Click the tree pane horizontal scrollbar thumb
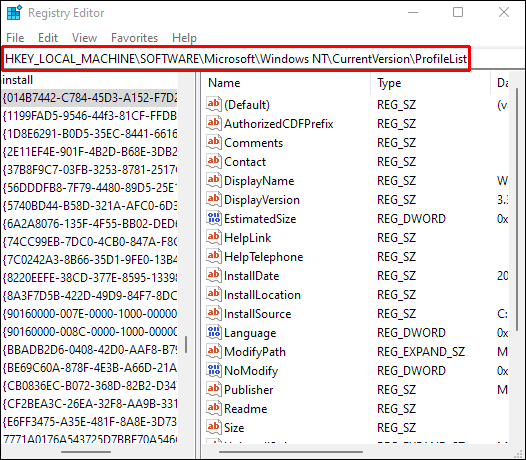 (x=86, y=452)
